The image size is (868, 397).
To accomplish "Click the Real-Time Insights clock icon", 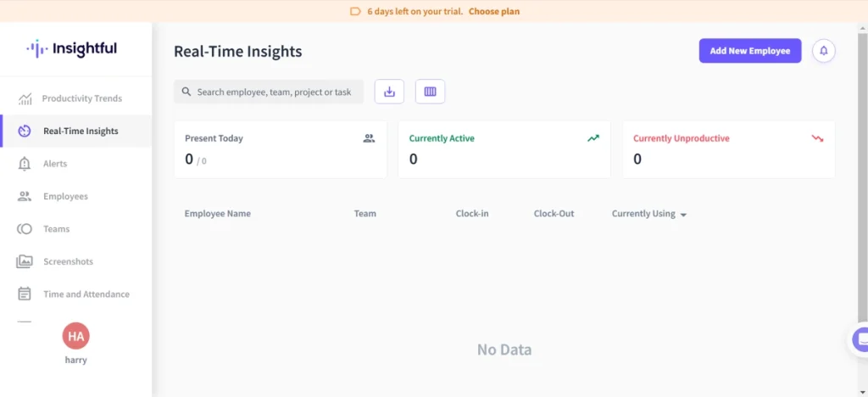I will coord(25,131).
